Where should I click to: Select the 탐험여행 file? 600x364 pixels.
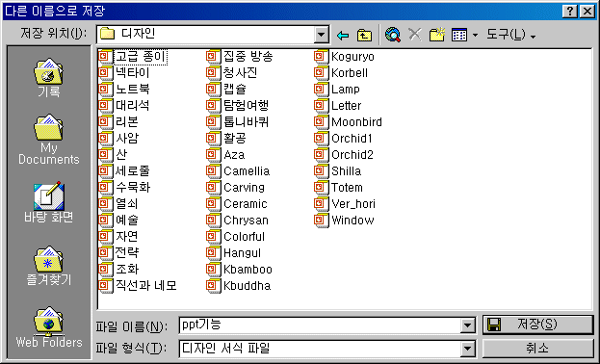coord(238,106)
